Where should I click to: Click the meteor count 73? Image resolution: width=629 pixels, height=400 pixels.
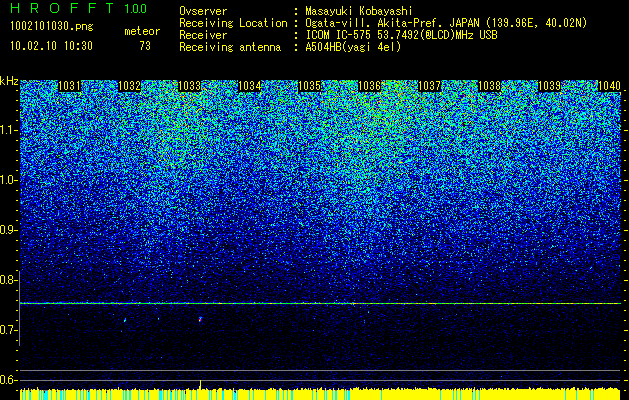pos(145,46)
